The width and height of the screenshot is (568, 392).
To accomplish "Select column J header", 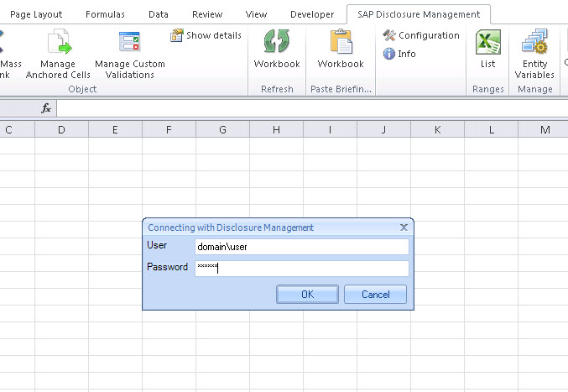I will 383,130.
